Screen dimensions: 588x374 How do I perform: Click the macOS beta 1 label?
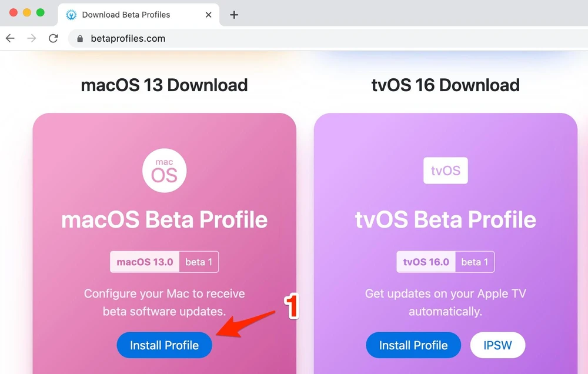(x=199, y=262)
